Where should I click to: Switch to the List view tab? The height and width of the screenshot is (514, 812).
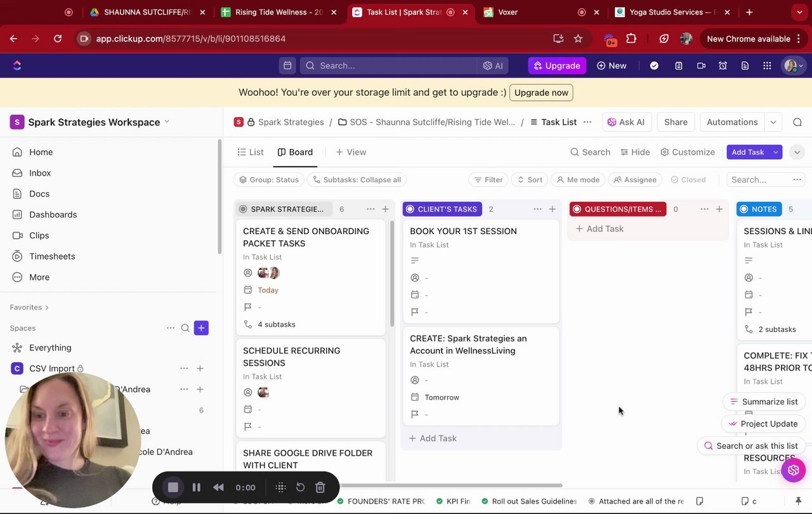[250, 152]
